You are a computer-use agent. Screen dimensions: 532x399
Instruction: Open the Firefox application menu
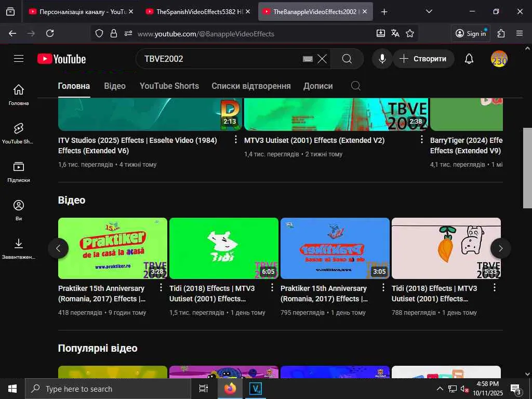coord(520,33)
